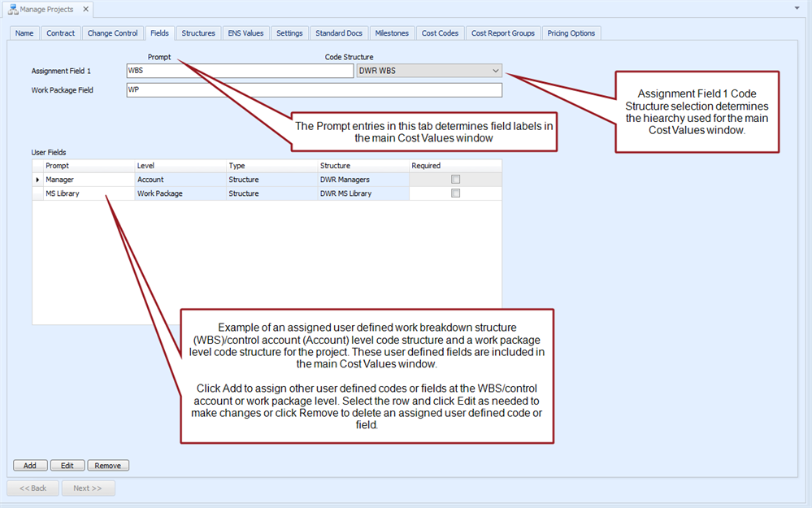
Task: Click the Manage Projects window icon
Action: (x=13, y=10)
